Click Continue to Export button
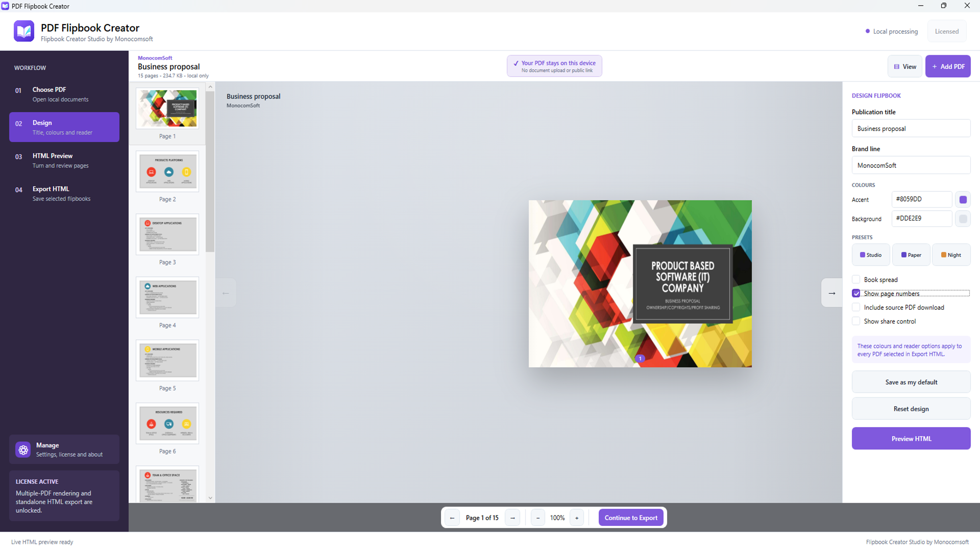 (631, 518)
